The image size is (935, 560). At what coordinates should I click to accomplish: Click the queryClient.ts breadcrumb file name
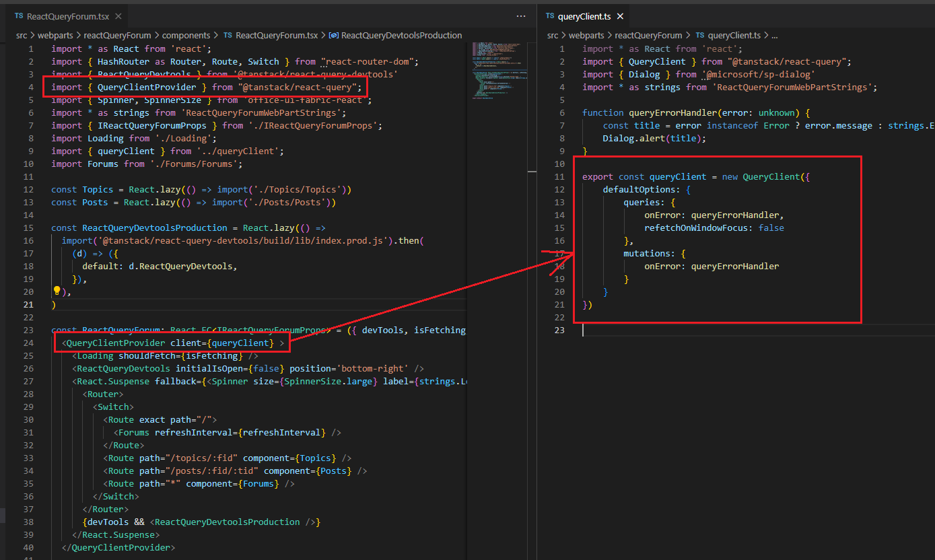pyautogui.click(x=734, y=35)
